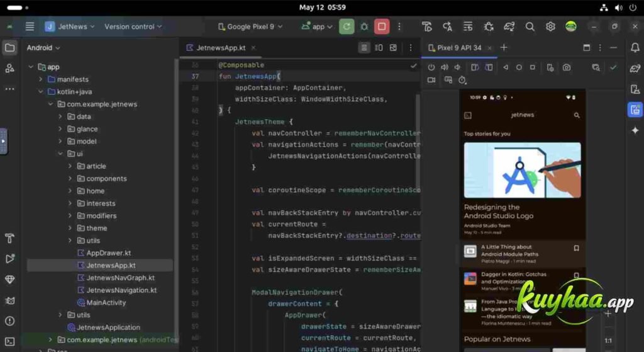
Task: Switch editor to Code-only view
Action: (x=364, y=48)
